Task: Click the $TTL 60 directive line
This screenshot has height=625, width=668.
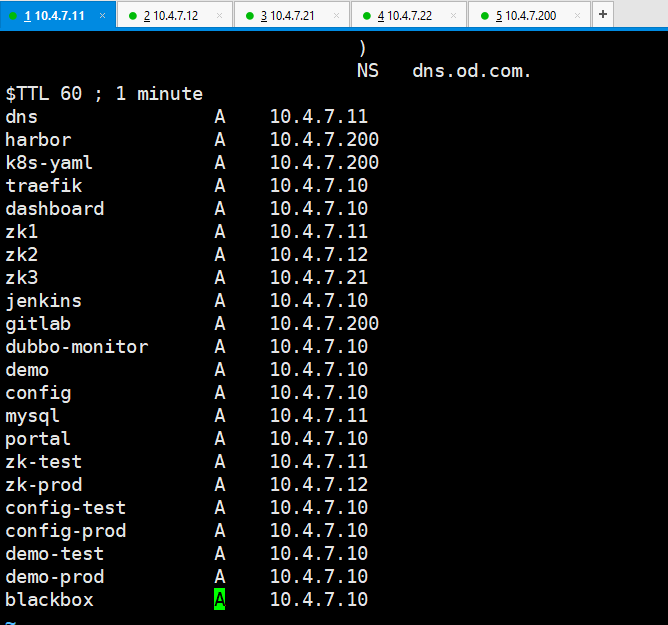Action: pyautogui.click(x=104, y=94)
